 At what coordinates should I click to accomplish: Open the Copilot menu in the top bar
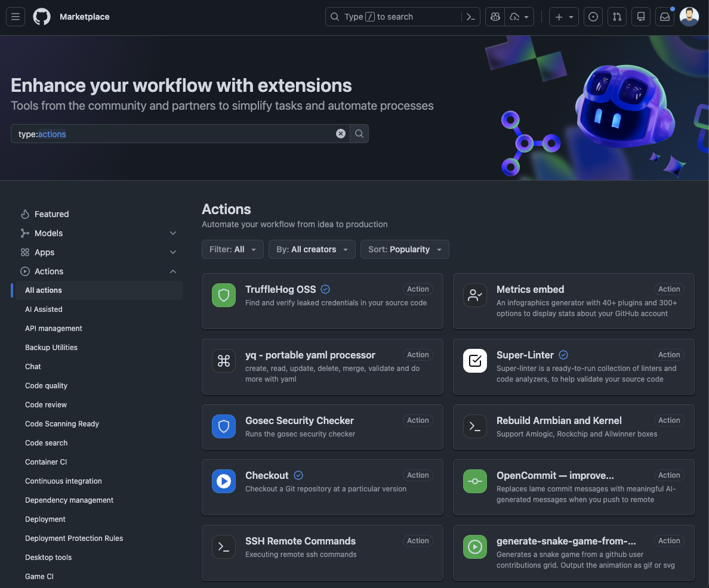tap(495, 17)
